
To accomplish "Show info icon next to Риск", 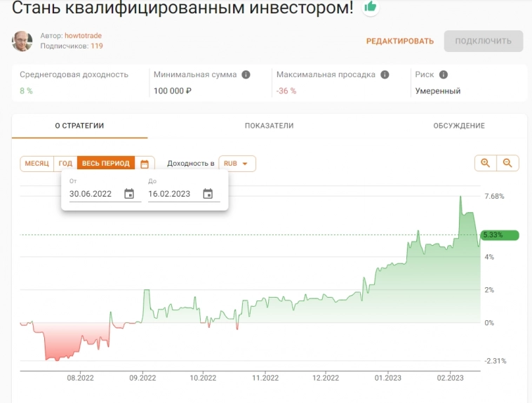I will click(444, 74).
